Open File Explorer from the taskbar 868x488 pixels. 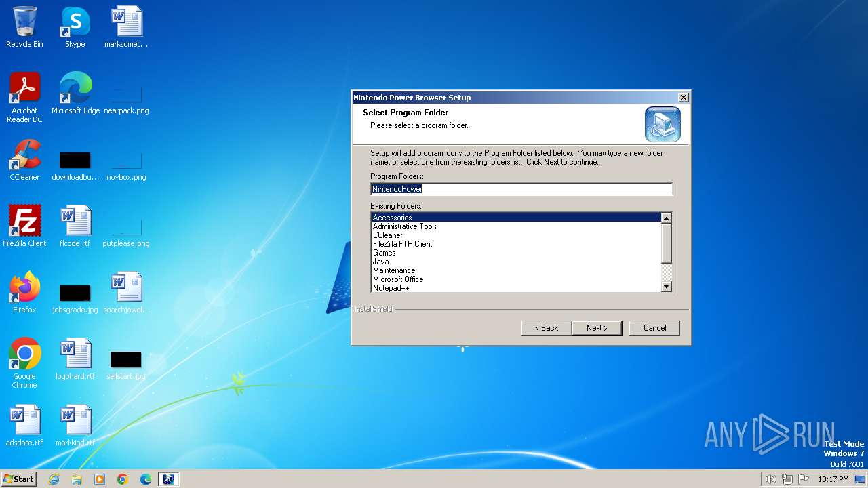[x=77, y=479]
